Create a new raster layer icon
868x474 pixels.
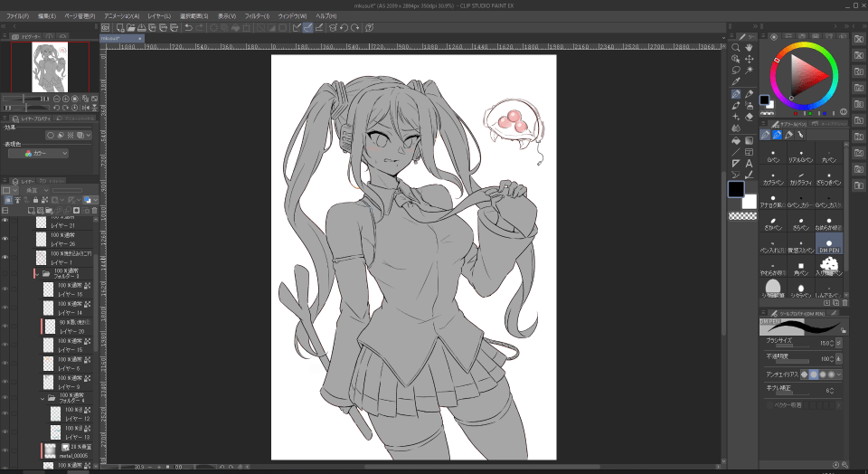(32, 211)
